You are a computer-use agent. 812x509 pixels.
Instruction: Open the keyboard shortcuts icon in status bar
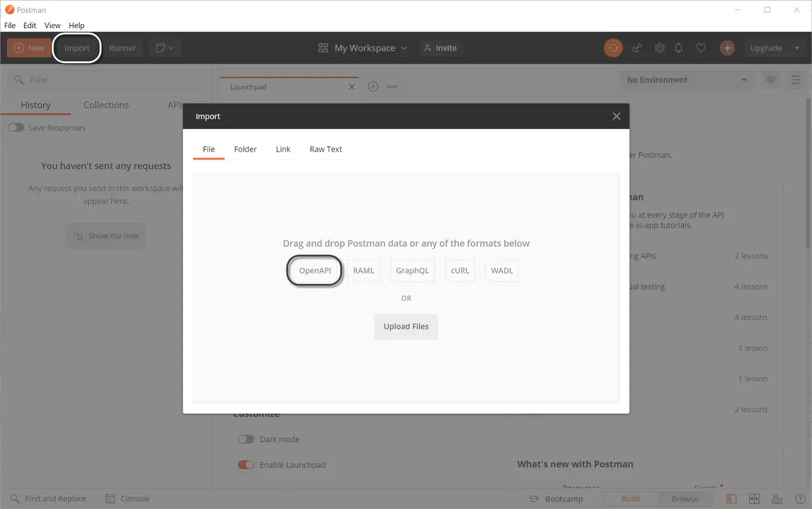coord(777,499)
